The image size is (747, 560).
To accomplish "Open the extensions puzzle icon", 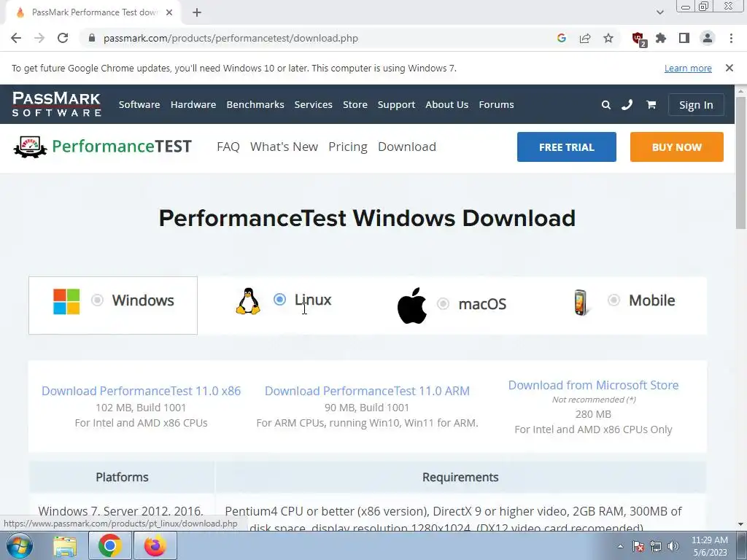I will (x=661, y=38).
